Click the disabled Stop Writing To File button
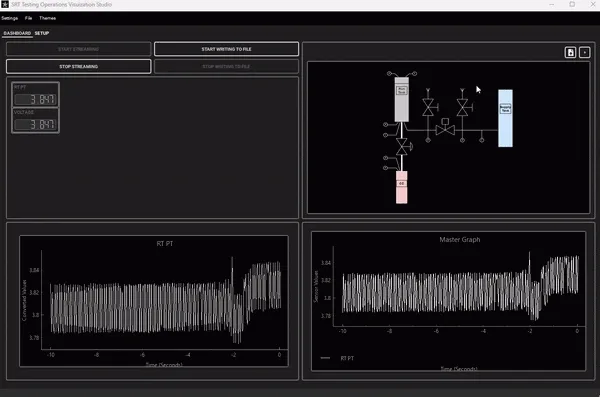The height and width of the screenshot is (397, 600). [x=227, y=67]
